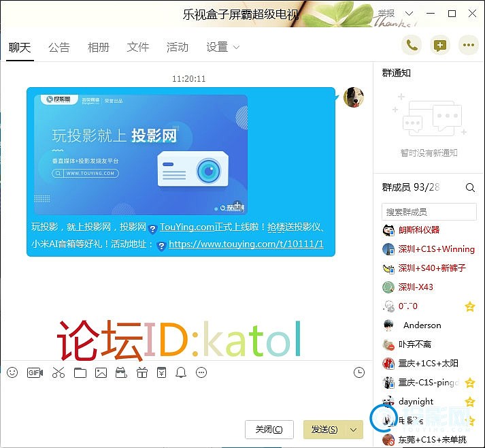Open the three-dots more options button
This screenshot has width=485, height=448.
click(x=468, y=46)
